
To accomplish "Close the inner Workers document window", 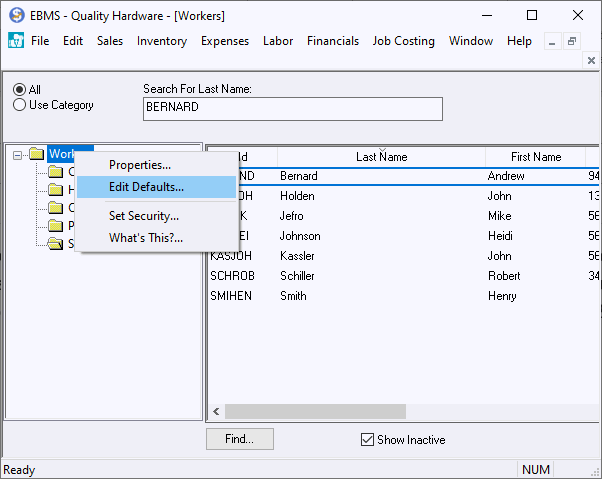I will point(590,61).
